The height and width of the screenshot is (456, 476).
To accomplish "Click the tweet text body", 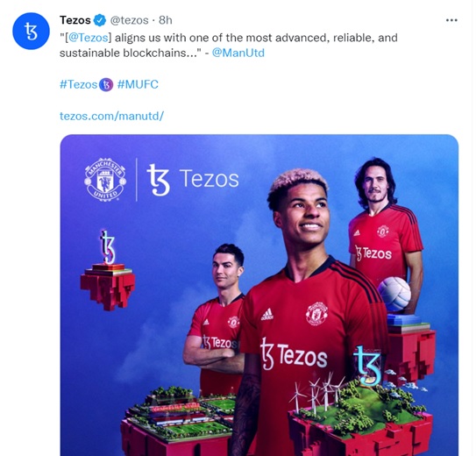I will click(x=228, y=46).
